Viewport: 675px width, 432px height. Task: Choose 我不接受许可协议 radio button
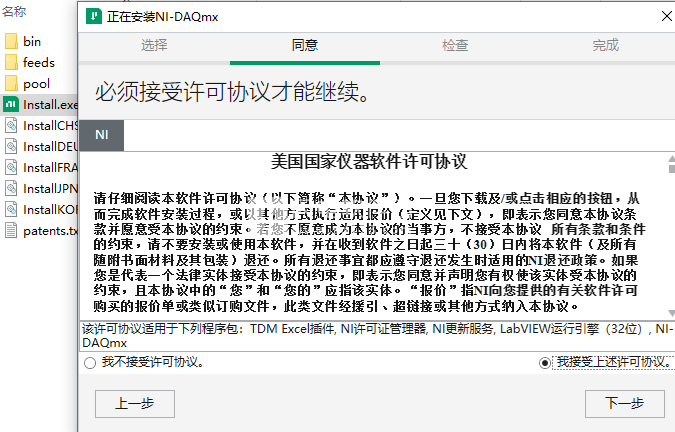[x=90, y=363]
